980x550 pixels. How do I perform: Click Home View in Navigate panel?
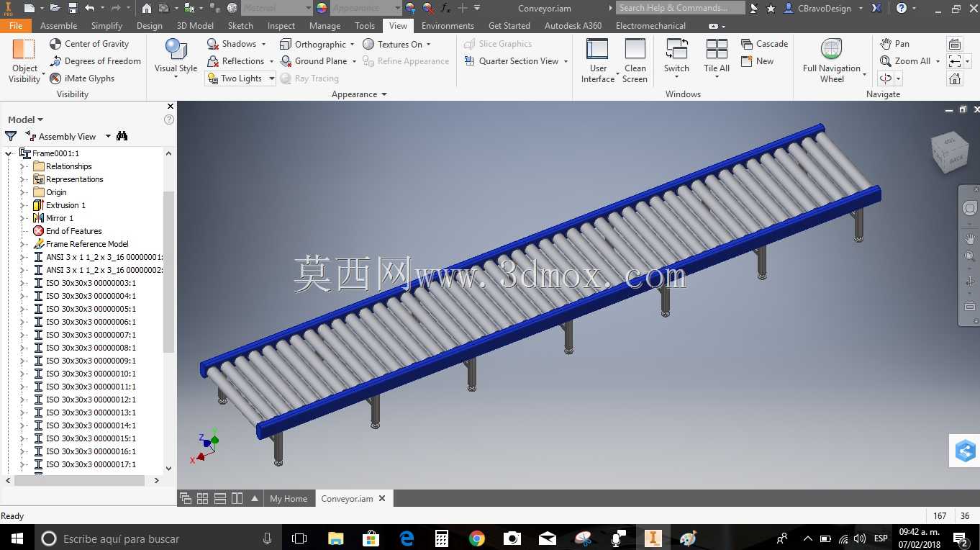point(955,78)
